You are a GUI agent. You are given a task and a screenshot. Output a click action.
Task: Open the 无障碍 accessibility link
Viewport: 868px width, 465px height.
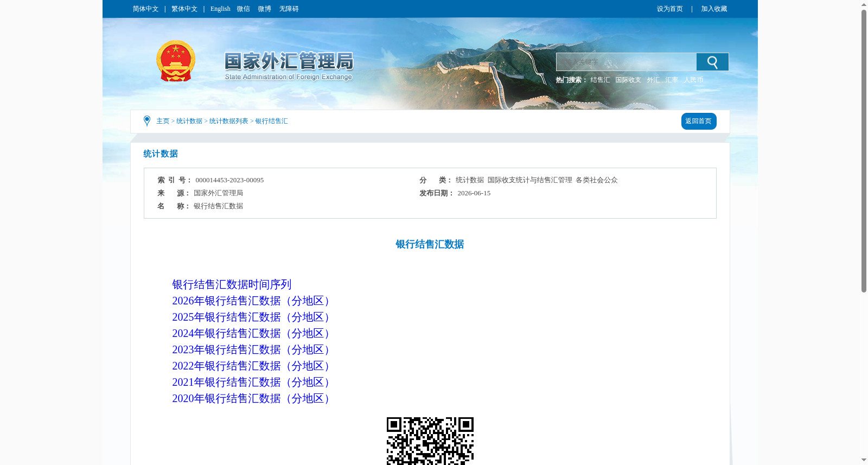pyautogui.click(x=289, y=9)
